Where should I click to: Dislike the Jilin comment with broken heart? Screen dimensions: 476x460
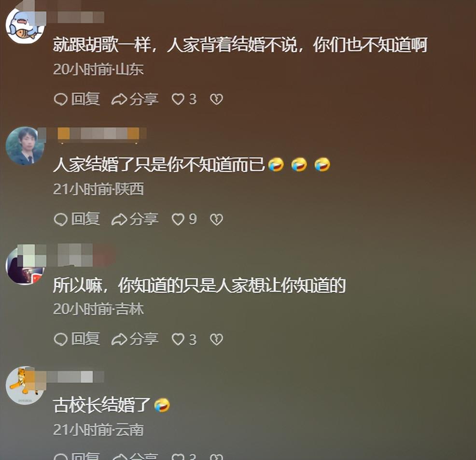[216, 339]
